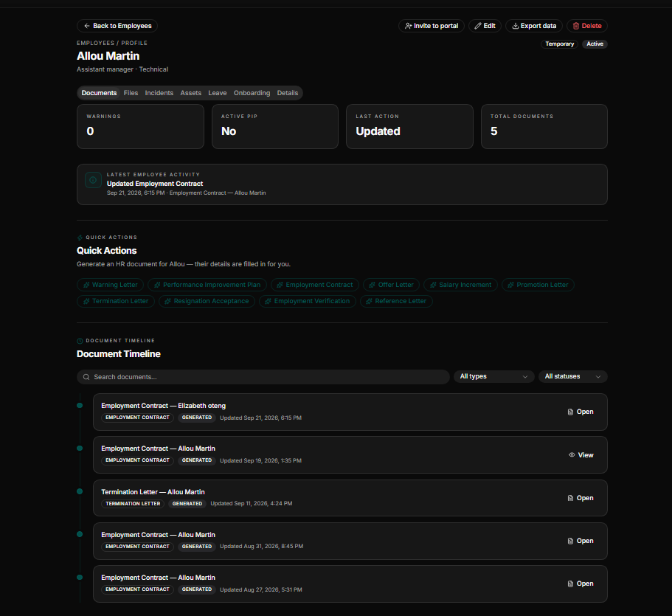Image resolution: width=672 pixels, height=616 pixels.
Task: Click GENERATED tag on Termination Letter row
Action: (x=187, y=504)
